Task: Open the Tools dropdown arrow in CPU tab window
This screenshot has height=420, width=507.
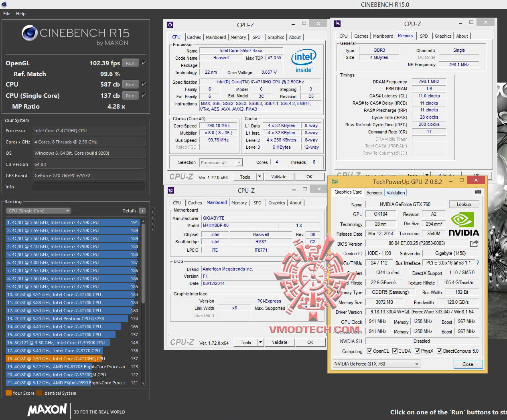Action: pyautogui.click(x=260, y=177)
